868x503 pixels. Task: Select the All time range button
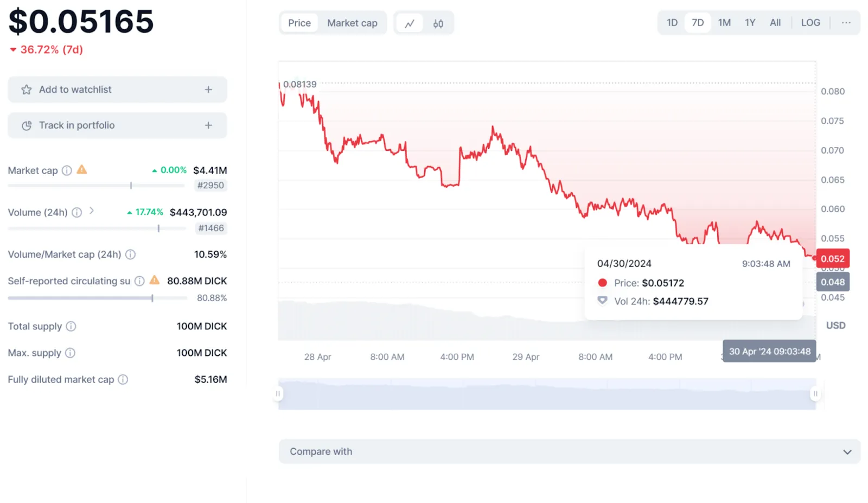tap(775, 23)
